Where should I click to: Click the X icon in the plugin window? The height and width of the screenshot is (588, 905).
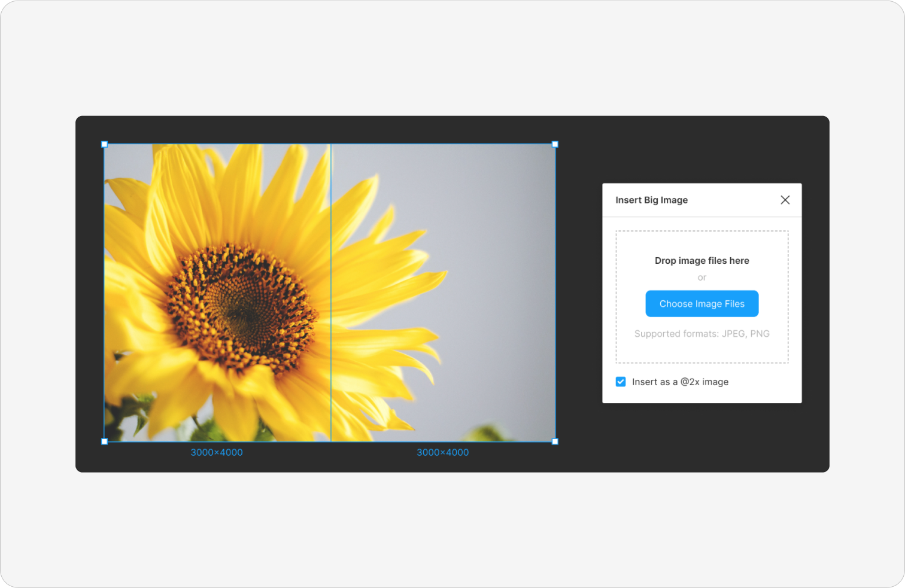(785, 200)
